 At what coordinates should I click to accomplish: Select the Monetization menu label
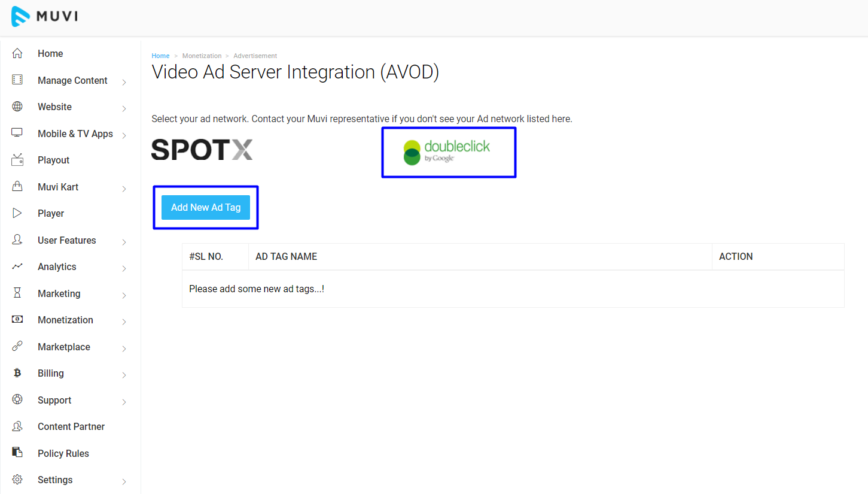(x=65, y=320)
